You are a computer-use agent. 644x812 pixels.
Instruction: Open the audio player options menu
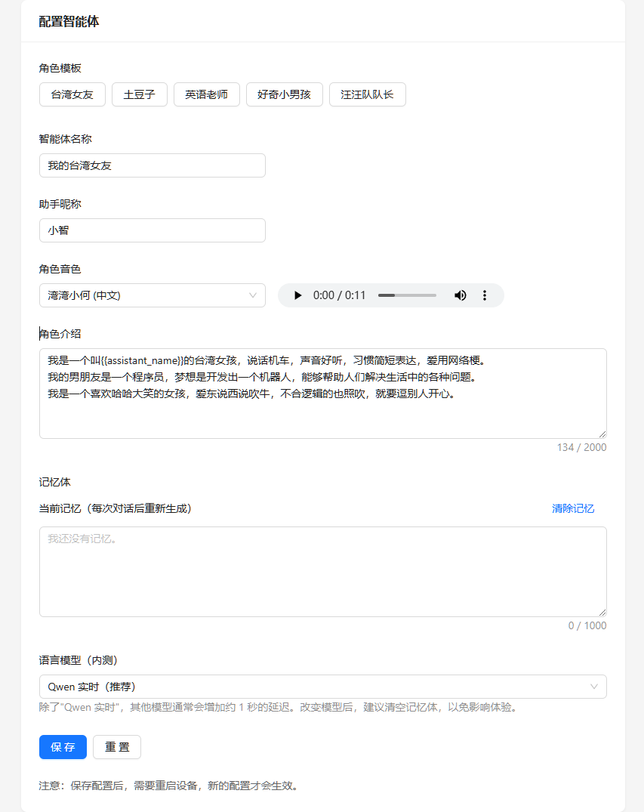(x=484, y=295)
